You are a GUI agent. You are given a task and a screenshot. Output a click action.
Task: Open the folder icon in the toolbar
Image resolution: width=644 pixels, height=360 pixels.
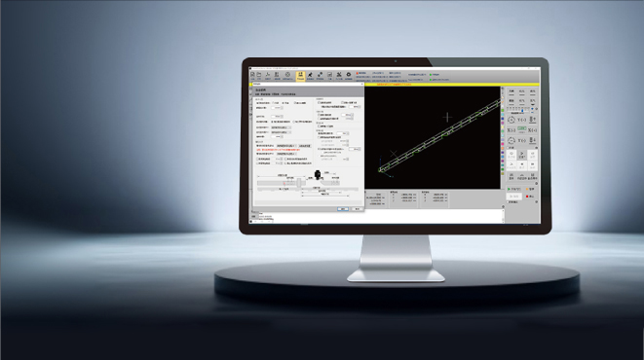click(259, 75)
